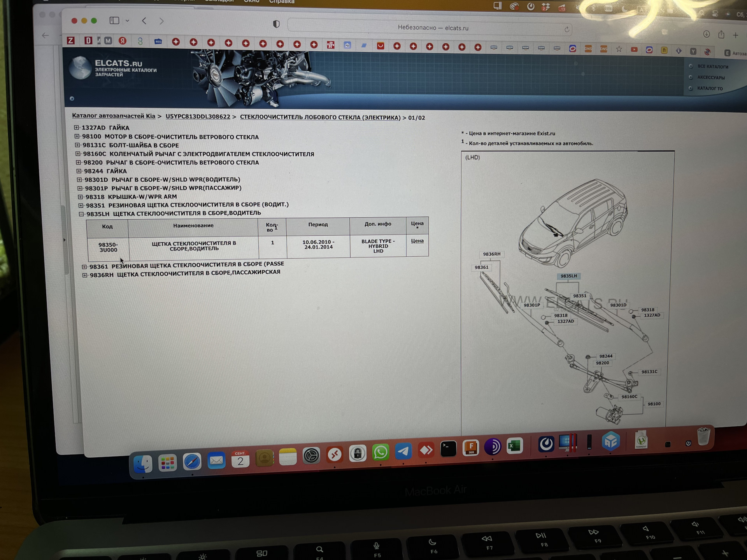Expand the 98351 РЕЗИНОВАЯ ЩЕТКА row
This screenshot has height=560, width=747.
[81, 205]
